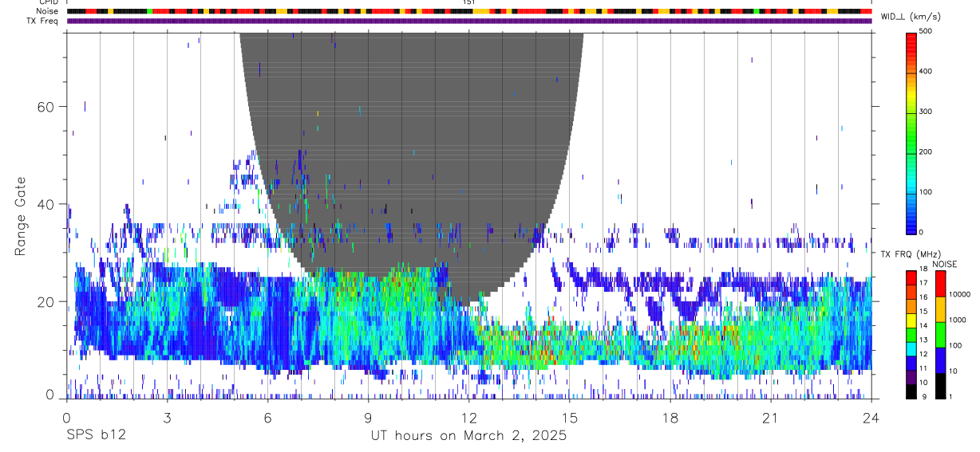Click the 1000 label on NOISE legend
This screenshot has height=452, width=980.
pyautogui.click(x=957, y=320)
